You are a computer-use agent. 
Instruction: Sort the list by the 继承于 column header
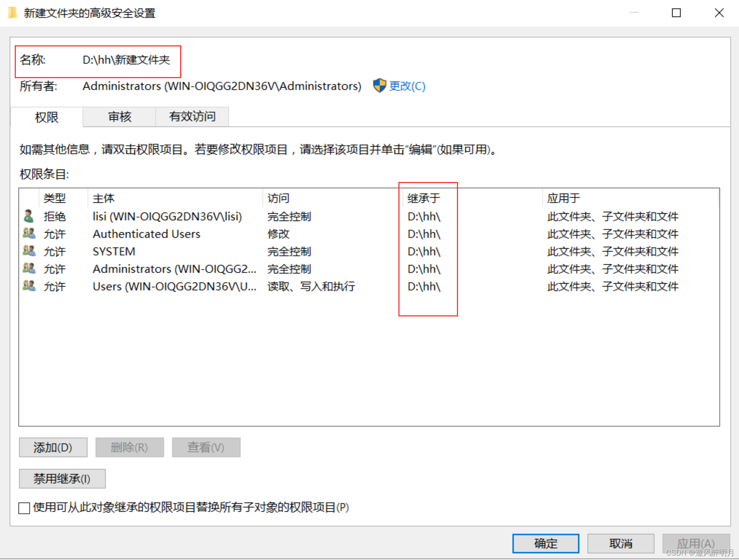(x=424, y=198)
